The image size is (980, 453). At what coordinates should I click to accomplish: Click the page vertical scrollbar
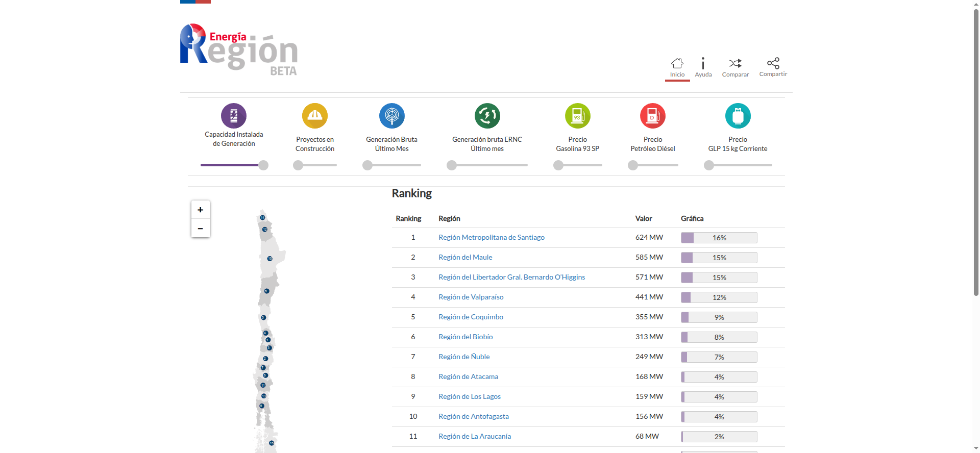(x=976, y=153)
